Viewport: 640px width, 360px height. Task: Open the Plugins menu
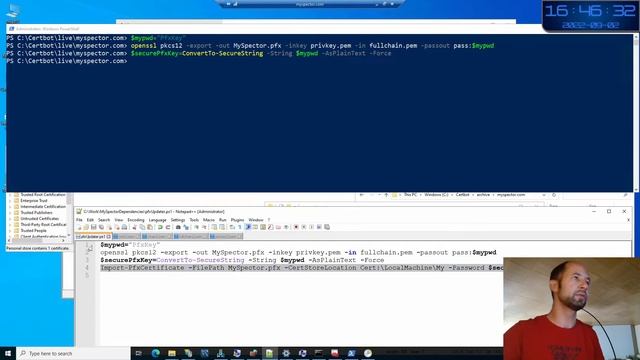tap(237, 220)
